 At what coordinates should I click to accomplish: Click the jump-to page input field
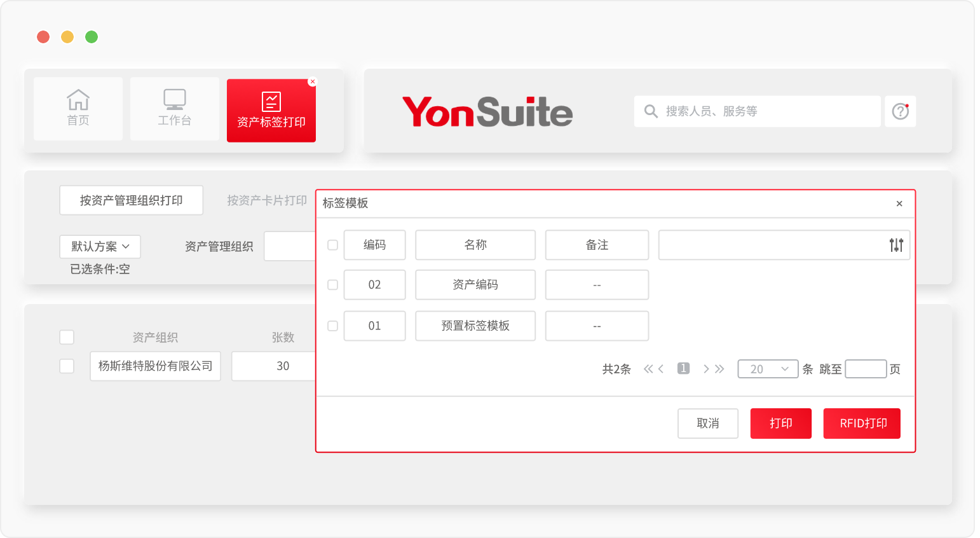point(866,369)
